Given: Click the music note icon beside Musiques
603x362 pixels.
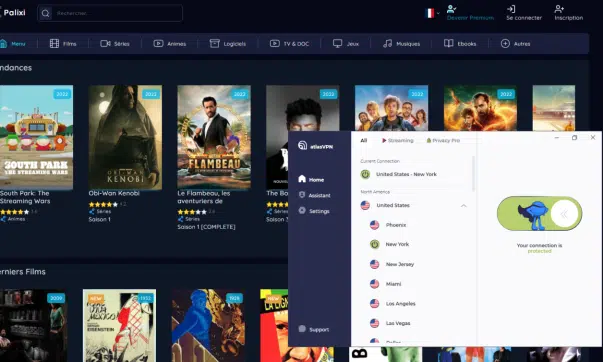Looking at the screenshot, I should click(387, 43).
